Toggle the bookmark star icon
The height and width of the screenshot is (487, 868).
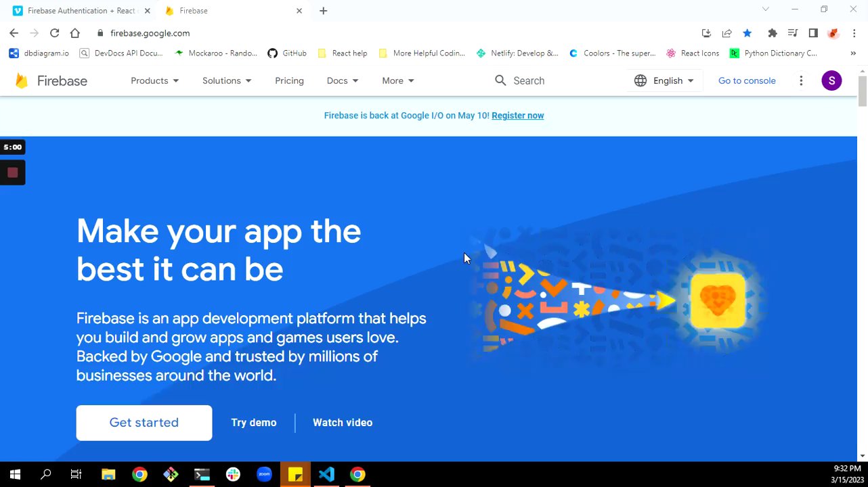[747, 33]
